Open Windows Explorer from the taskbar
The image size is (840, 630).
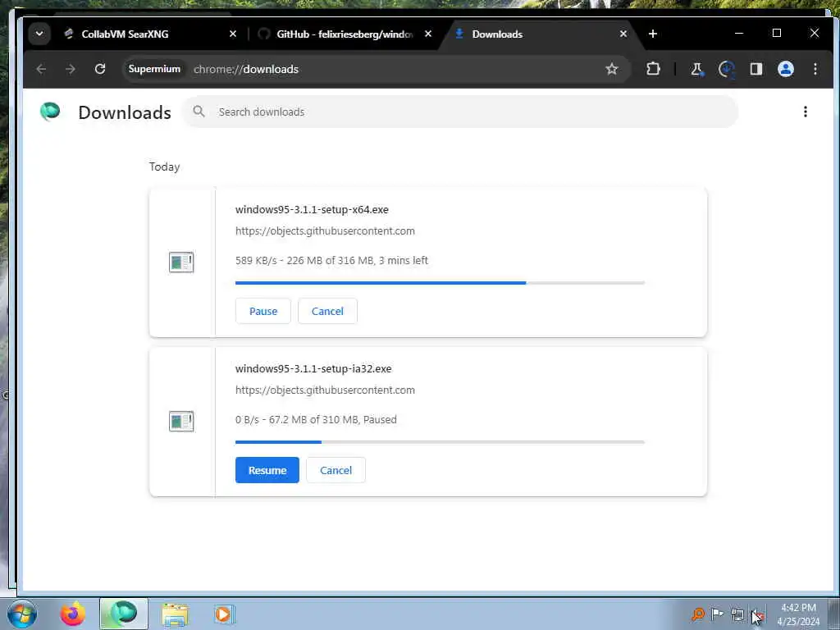click(175, 614)
